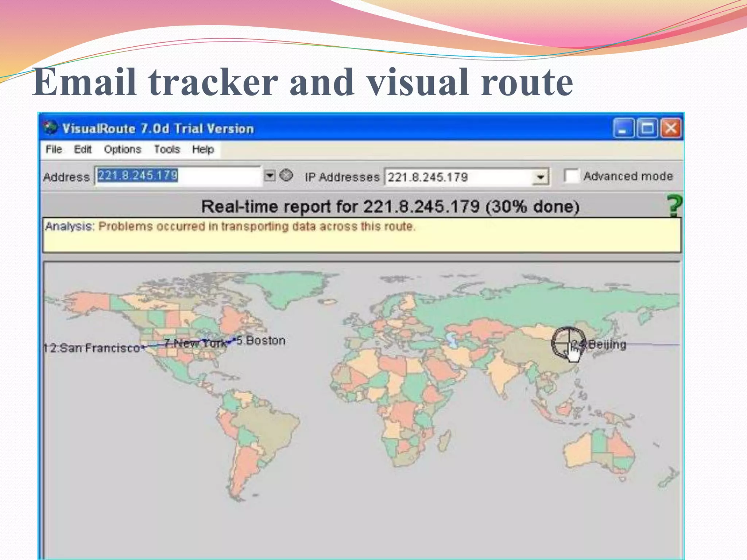Click the round stop icon beside Address

[286, 175]
